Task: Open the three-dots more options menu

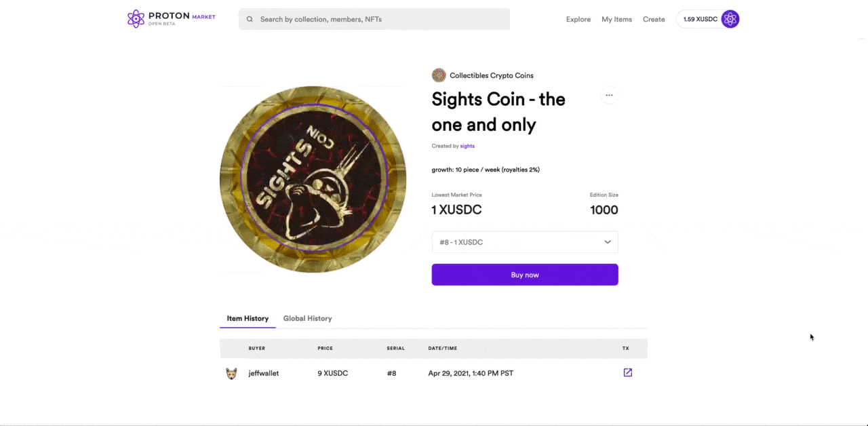Action: pyautogui.click(x=609, y=95)
